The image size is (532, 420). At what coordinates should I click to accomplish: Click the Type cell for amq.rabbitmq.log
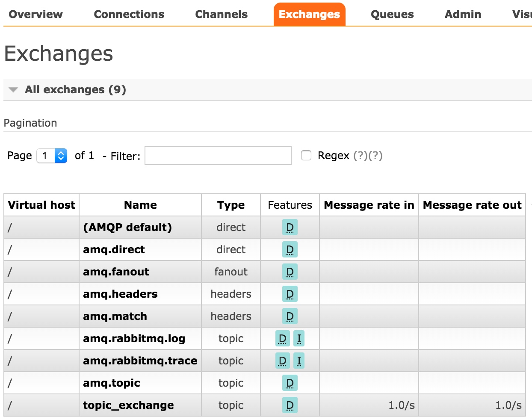click(231, 338)
